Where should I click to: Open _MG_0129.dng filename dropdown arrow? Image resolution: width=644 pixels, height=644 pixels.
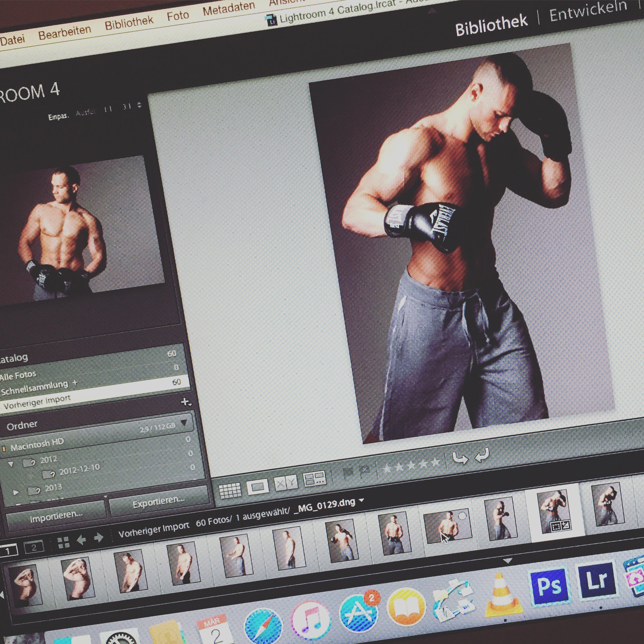click(x=362, y=500)
